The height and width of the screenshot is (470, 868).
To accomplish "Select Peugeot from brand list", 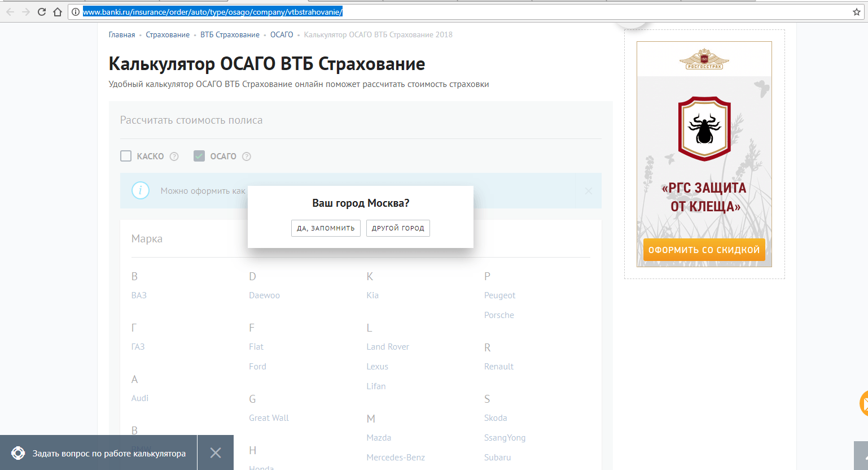I will click(x=499, y=295).
